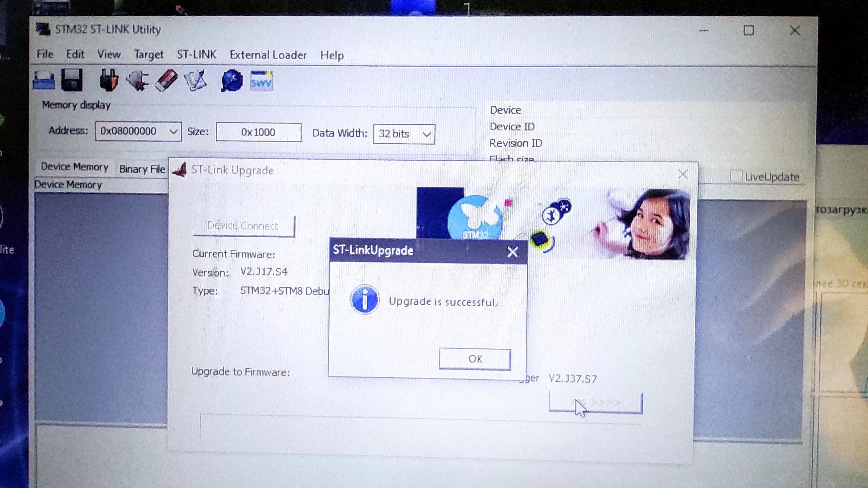This screenshot has height=488, width=868.
Task: Click the Full chip erase icon
Action: pos(166,80)
